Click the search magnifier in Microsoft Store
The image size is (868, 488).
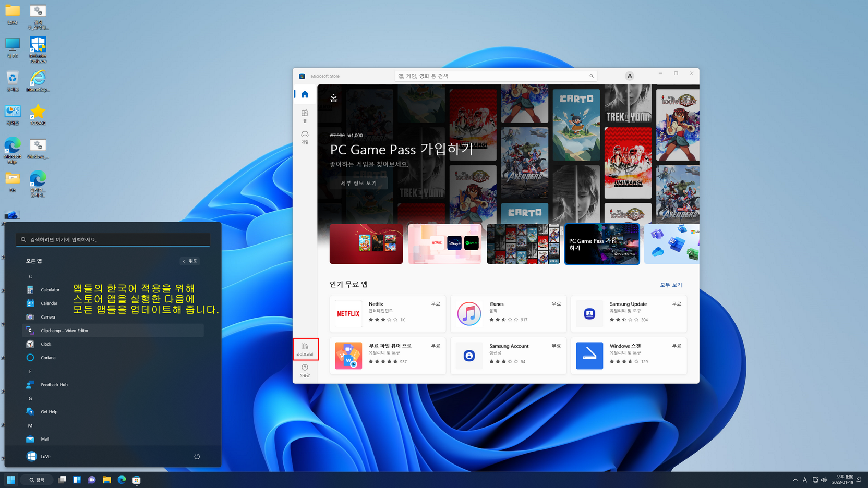pyautogui.click(x=592, y=76)
